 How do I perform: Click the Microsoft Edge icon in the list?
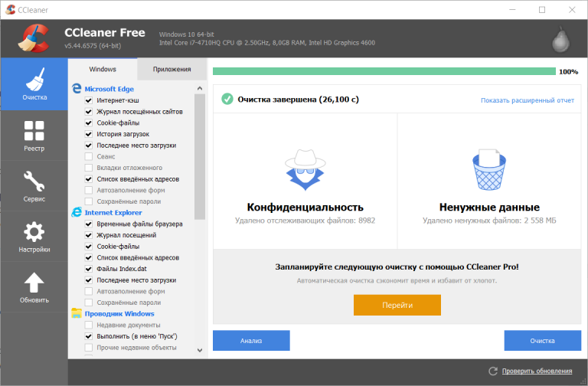[77, 89]
